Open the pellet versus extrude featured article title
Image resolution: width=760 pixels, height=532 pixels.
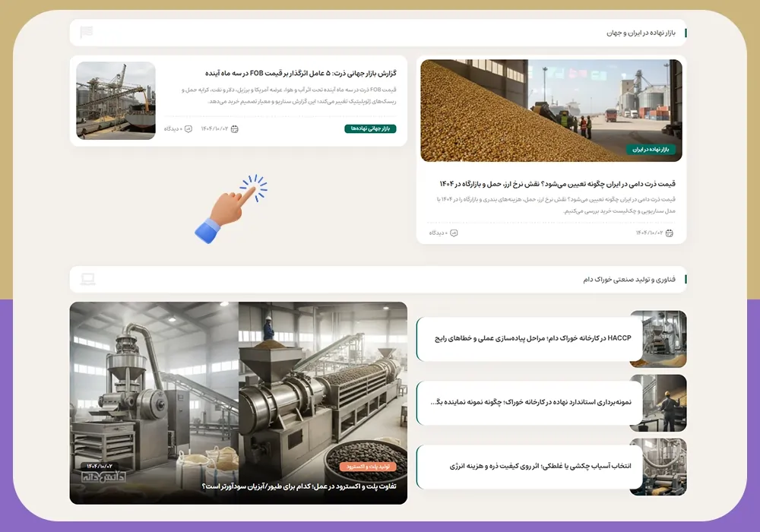pyautogui.click(x=299, y=486)
